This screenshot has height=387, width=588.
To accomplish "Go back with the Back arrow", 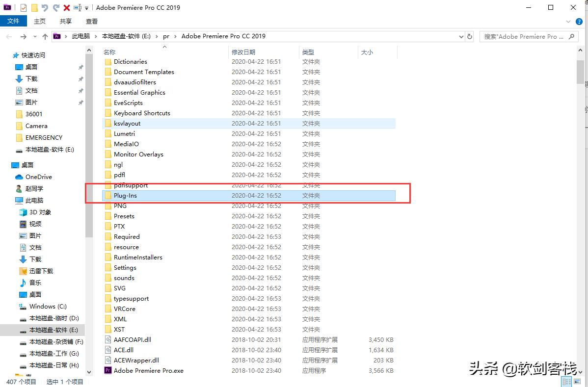I will 9,36.
